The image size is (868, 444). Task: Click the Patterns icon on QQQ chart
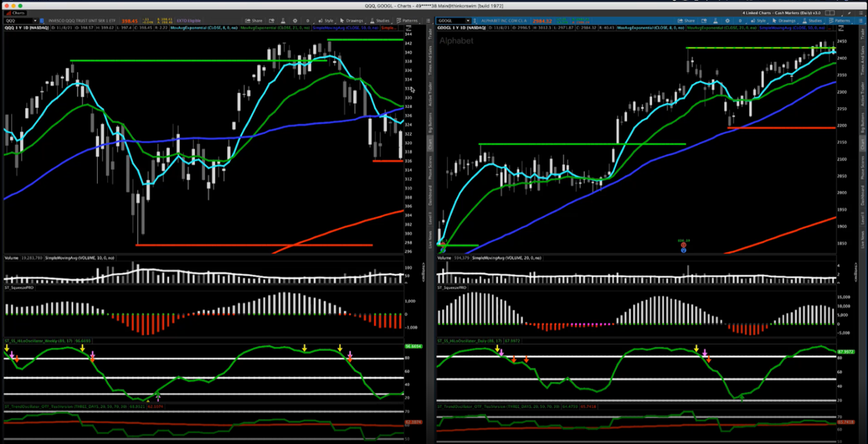click(407, 21)
